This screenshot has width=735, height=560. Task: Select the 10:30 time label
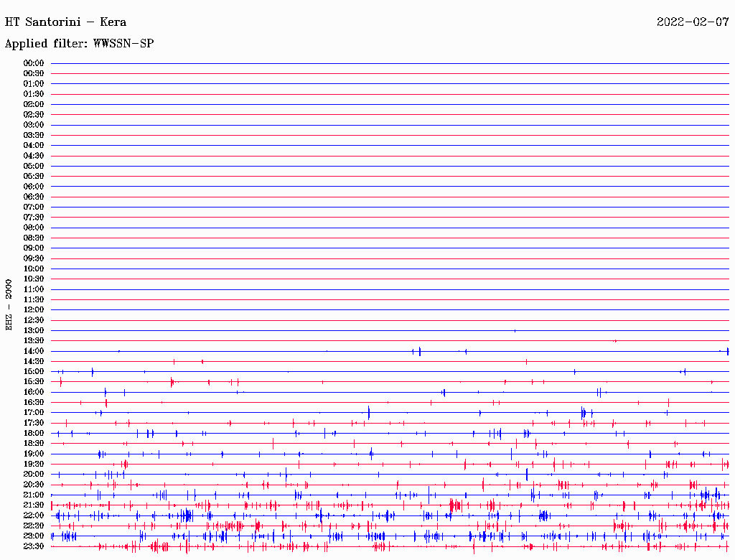tap(33, 279)
